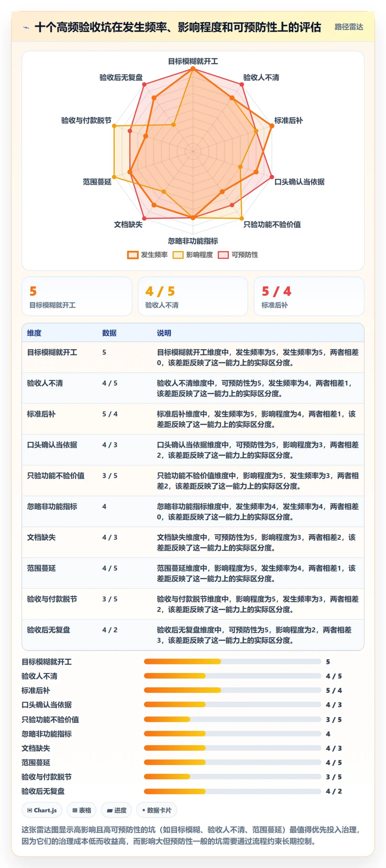Image resolution: width=386 pixels, height=868 pixels.
Task: Select the 验收与付款脱节 table row name
Action: click(52, 599)
